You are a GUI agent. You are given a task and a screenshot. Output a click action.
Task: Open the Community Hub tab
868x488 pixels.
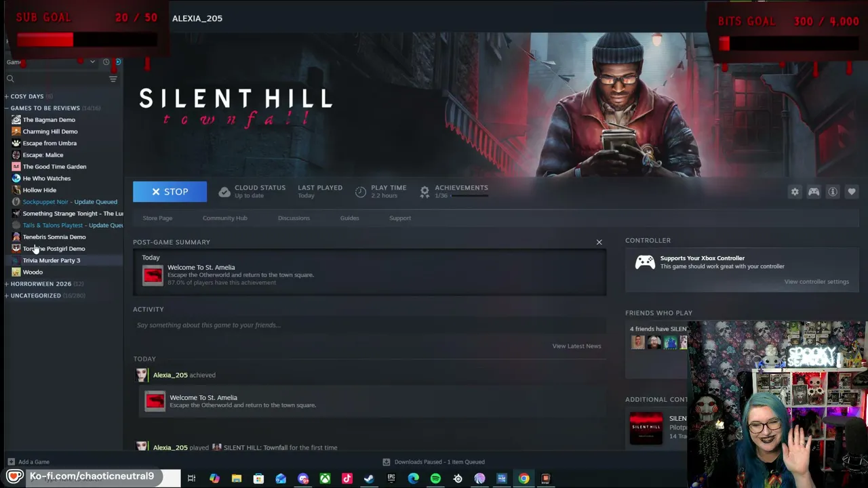(224, 218)
